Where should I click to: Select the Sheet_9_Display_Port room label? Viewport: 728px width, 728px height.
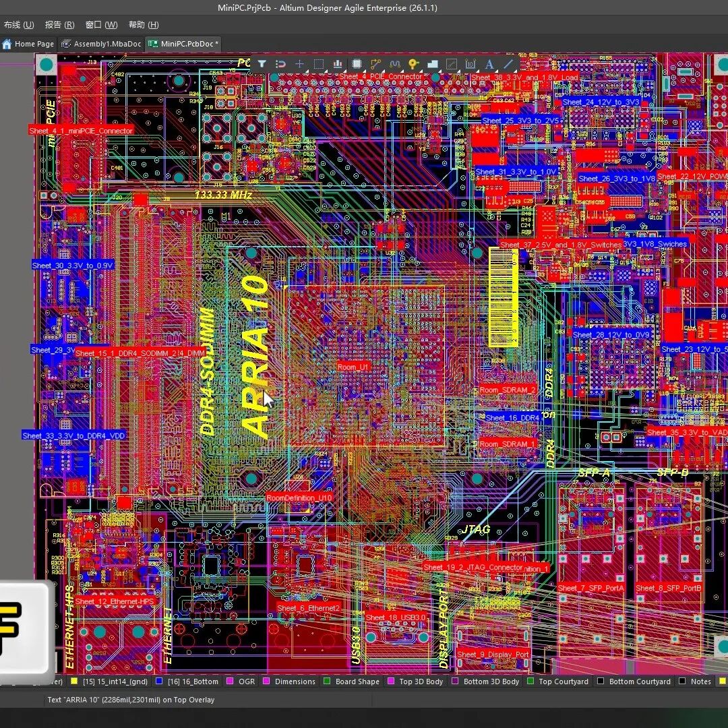point(493,655)
